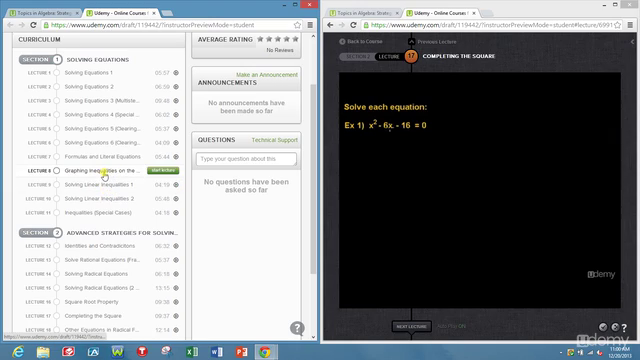Image resolution: width=640 pixels, height=360 pixels.
Task: Open a new tab in left Chrome window
Action: tap(167, 13)
